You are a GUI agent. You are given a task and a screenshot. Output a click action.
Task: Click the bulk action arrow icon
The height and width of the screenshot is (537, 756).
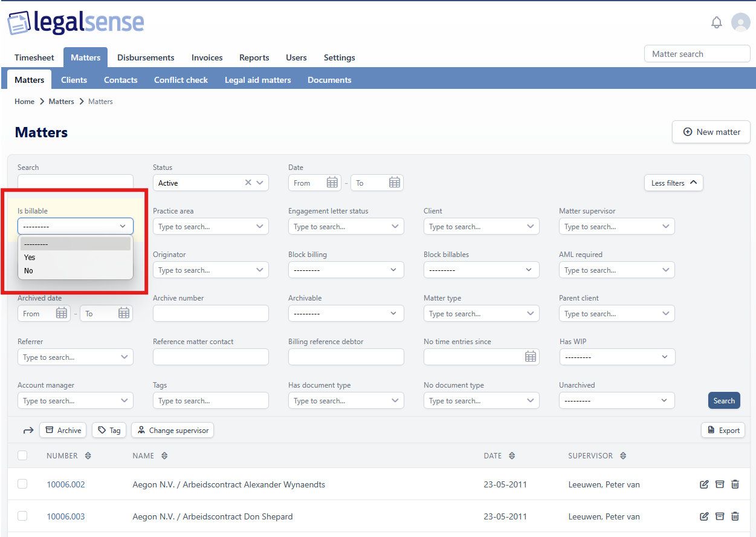[x=28, y=431]
